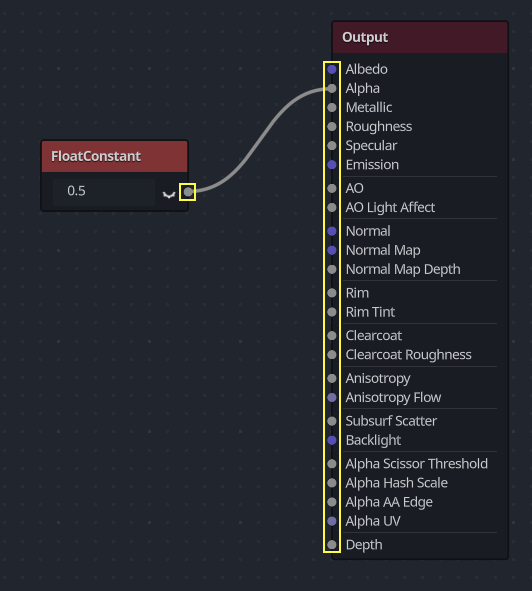Click the Normal Map input port
This screenshot has width=532, height=591.
[x=332, y=250]
